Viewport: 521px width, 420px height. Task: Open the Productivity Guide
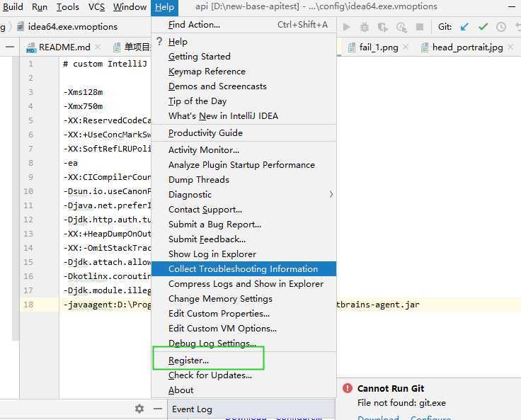click(244, 133)
